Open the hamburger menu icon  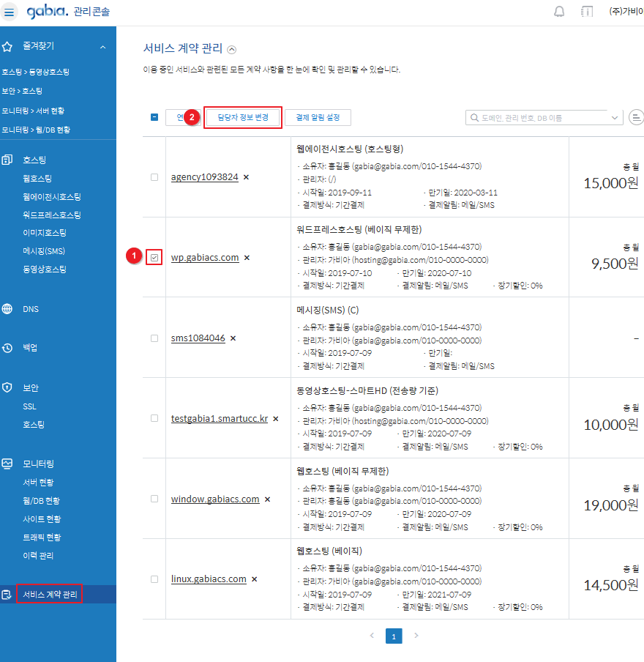point(9,12)
